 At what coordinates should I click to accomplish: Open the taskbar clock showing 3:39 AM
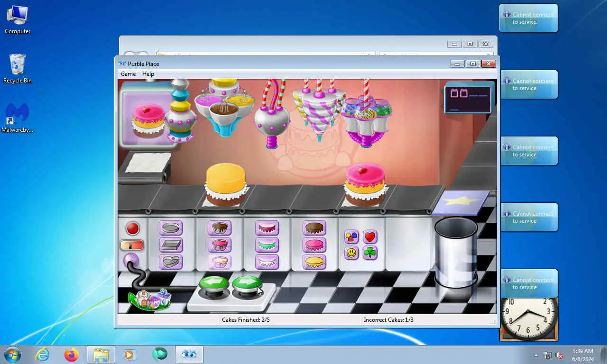[583, 355]
